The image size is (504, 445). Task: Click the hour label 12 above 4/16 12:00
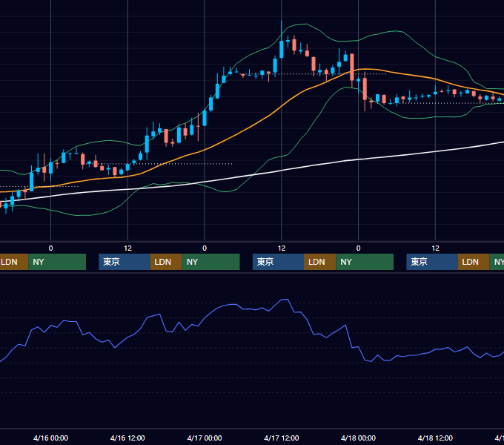tap(127, 248)
